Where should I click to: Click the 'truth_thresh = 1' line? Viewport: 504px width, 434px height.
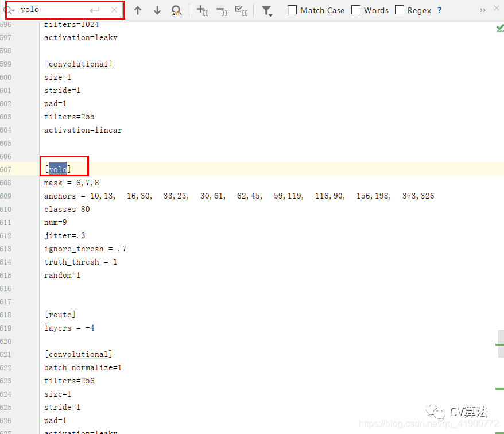(x=81, y=262)
